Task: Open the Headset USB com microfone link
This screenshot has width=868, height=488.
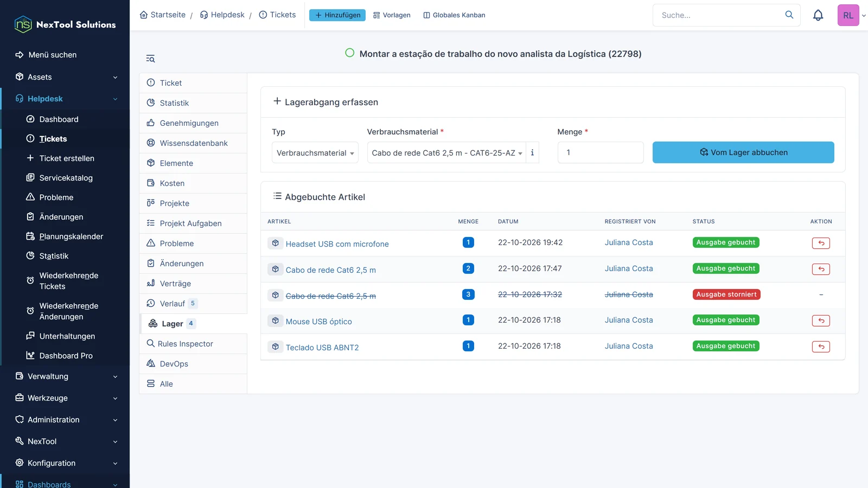Action: coord(337,244)
